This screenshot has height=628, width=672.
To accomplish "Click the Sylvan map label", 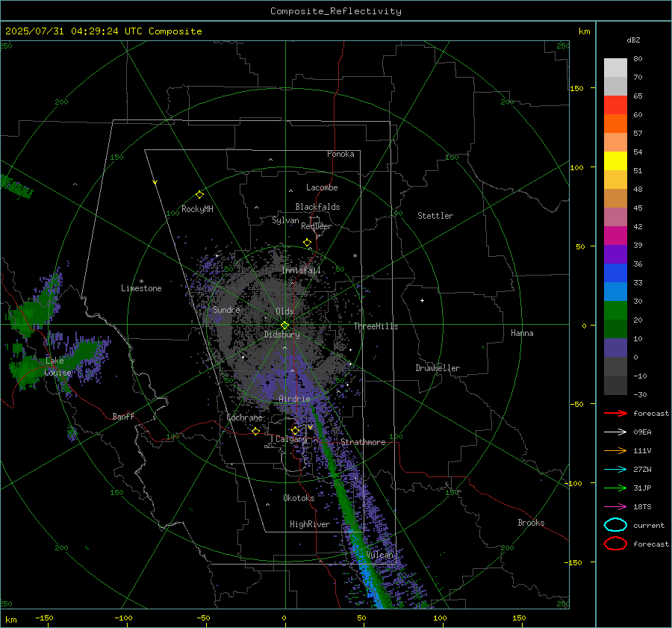I will pos(285,220).
